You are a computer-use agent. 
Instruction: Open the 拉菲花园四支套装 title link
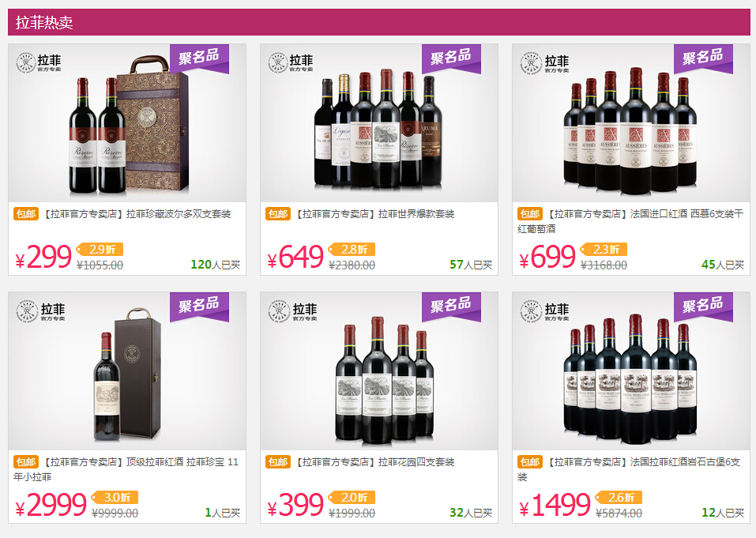375,462
